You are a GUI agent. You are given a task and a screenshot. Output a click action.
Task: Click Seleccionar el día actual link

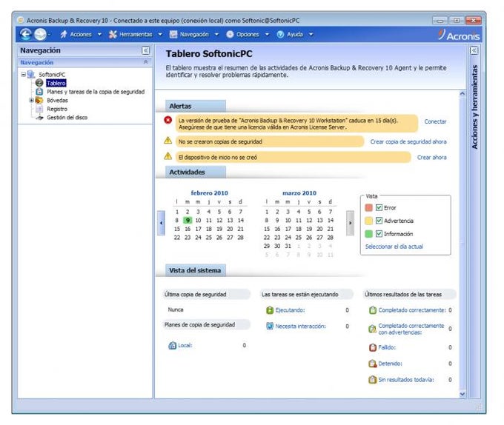click(x=394, y=247)
